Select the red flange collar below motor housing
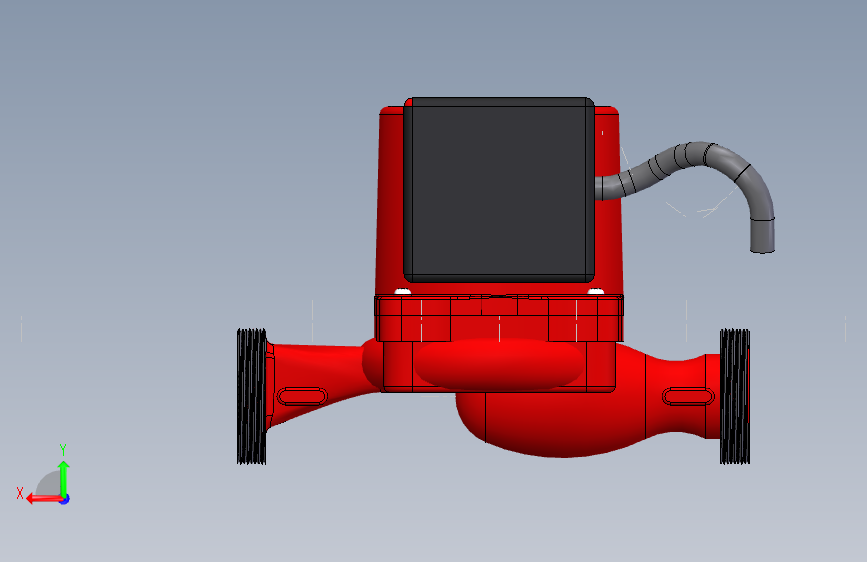Viewport: 867px width, 562px height. [499, 319]
